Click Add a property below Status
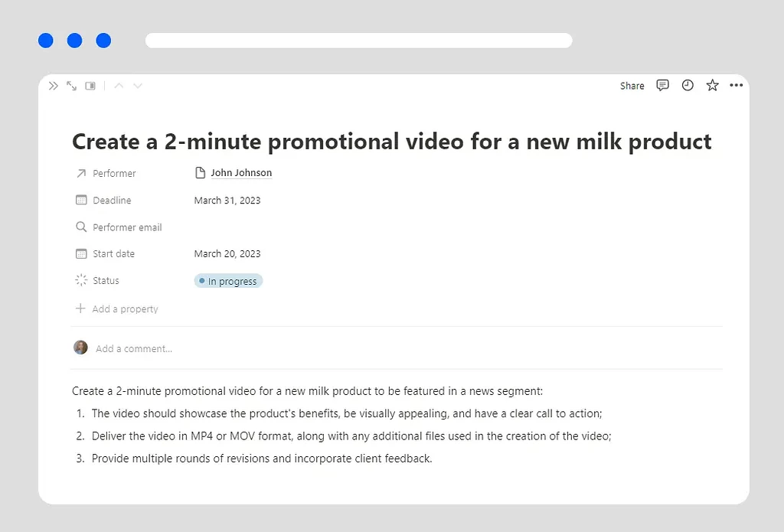 coord(116,308)
